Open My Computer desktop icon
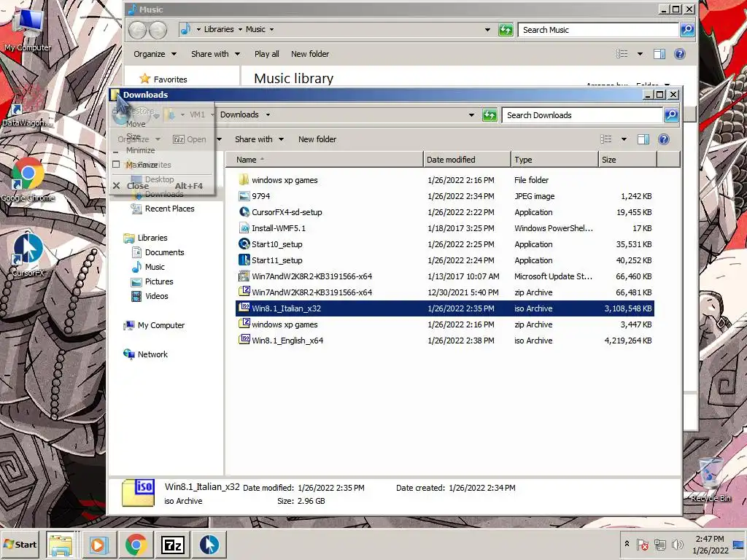Viewport: 747px width, 560px height. (x=28, y=29)
